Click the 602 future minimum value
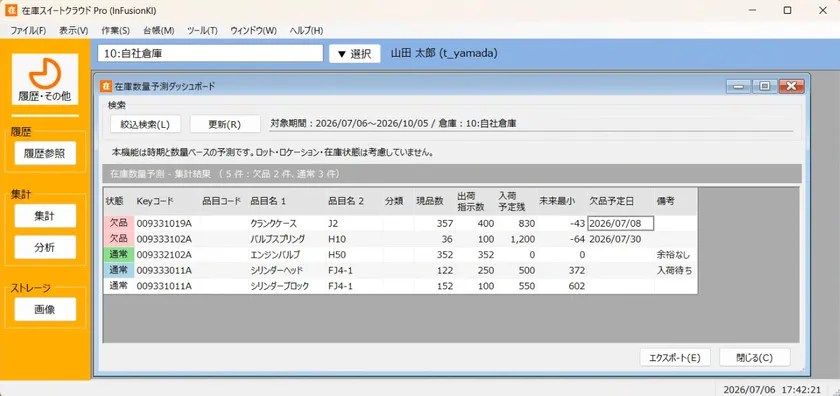This screenshot has width=840, height=396. click(576, 286)
